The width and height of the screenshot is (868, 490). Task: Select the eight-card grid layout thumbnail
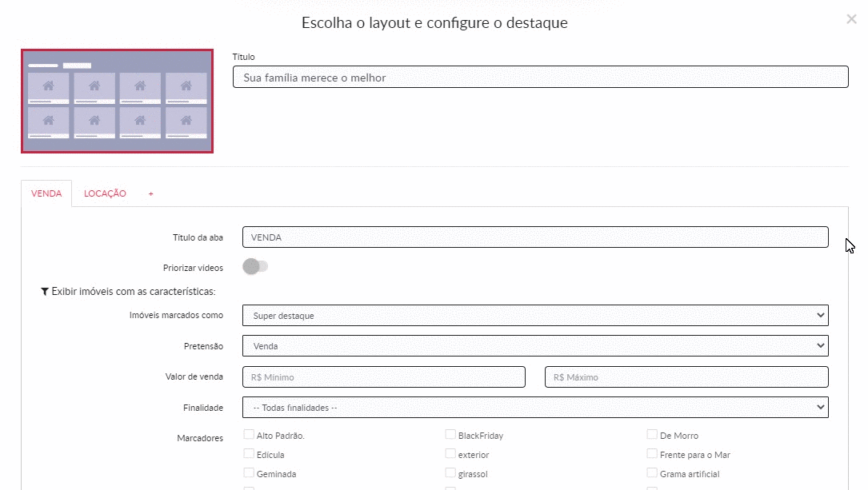(x=118, y=102)
